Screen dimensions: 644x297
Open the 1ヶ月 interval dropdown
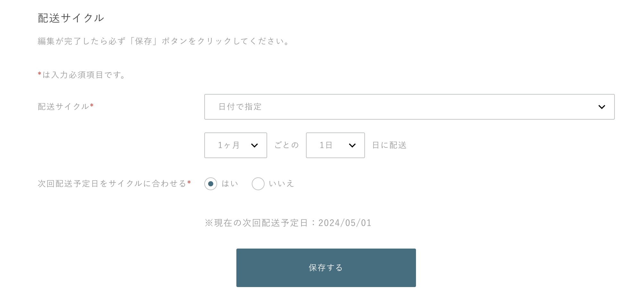click(x=235, y=145)
